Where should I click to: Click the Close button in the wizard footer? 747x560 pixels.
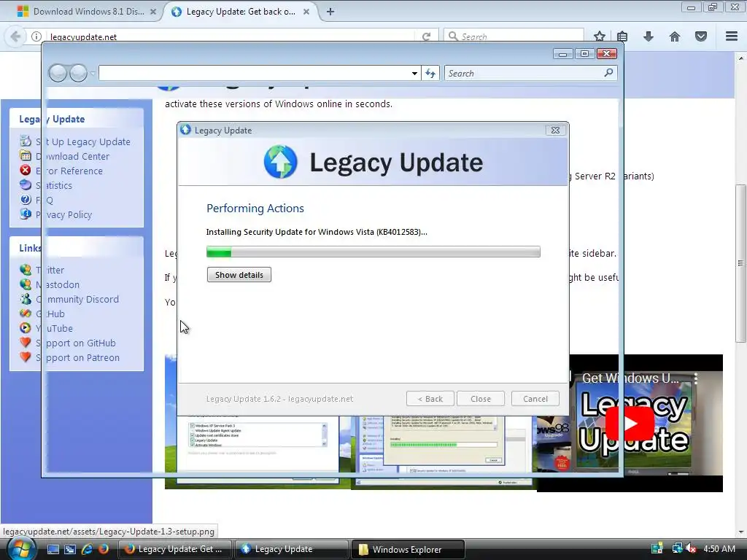click(480, 399)
